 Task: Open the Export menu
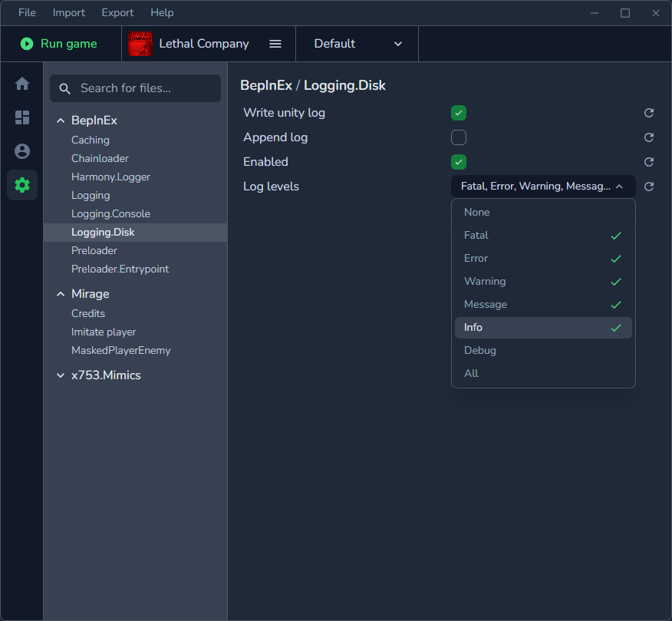(x=117, y=13)
